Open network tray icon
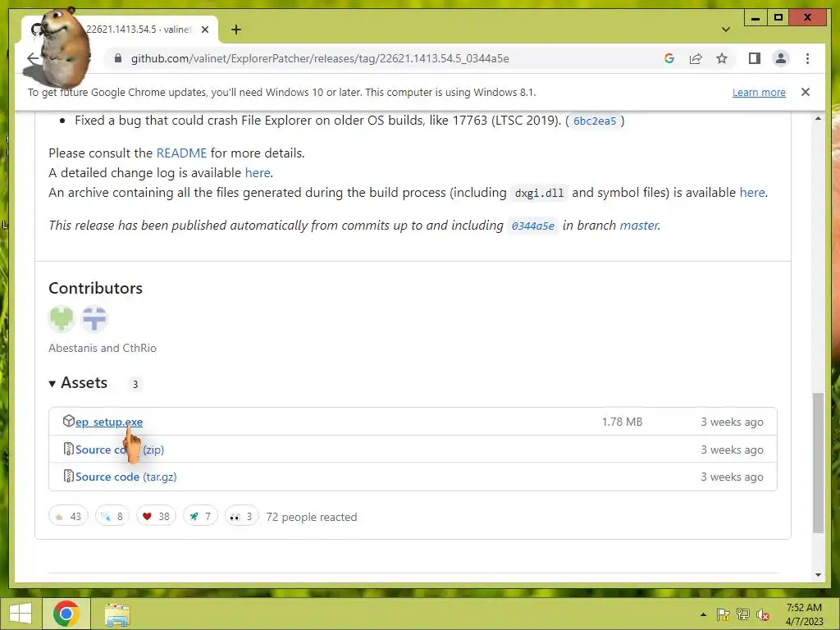The image size is (840, 630). coord(743,614)
